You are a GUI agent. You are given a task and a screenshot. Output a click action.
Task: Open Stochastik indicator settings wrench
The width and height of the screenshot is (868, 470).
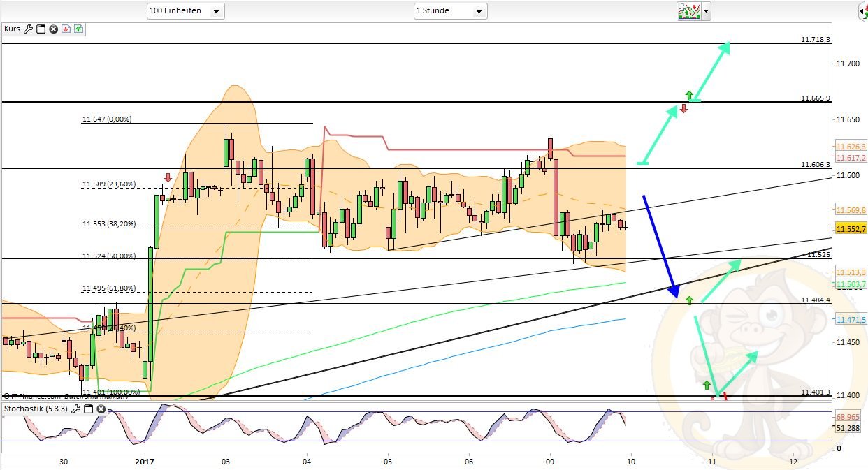76,409
